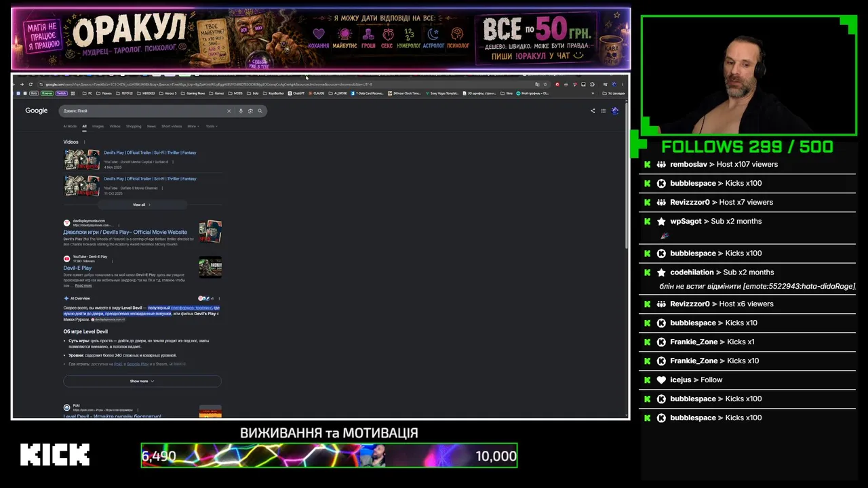
Task: Open options menu for devilsplaymovie.com result
Action: click(x=120, y=225)
